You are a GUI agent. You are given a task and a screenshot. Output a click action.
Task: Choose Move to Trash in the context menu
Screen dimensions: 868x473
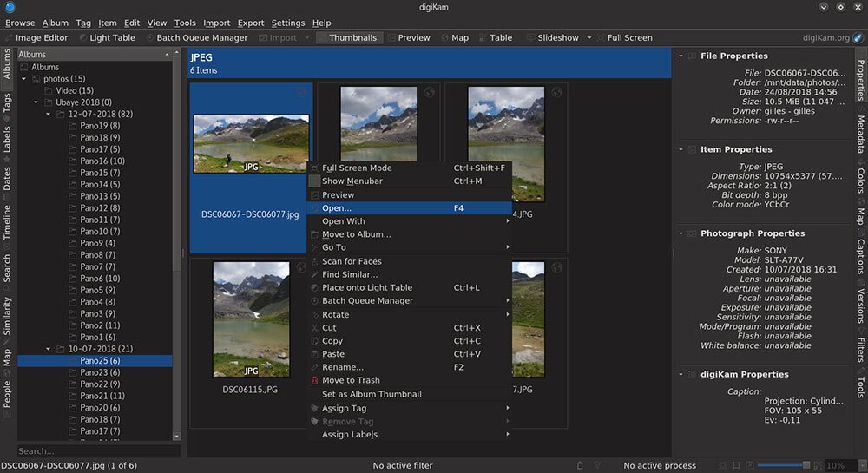(x=351, y=381)
